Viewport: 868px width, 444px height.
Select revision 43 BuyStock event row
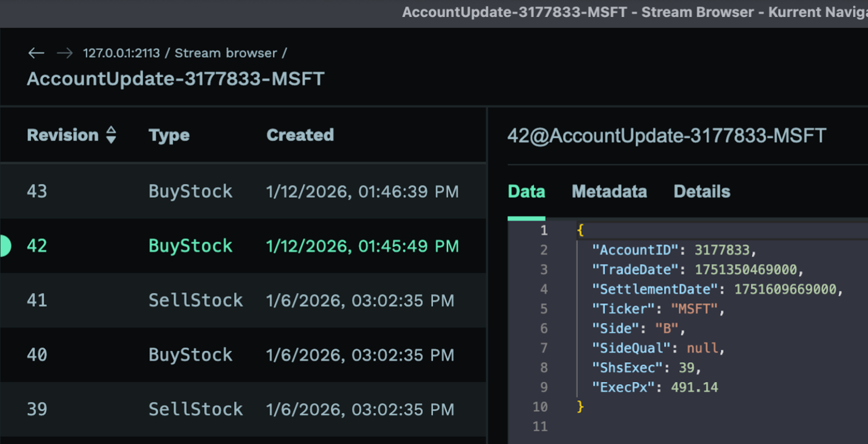[x=243, y=192]
